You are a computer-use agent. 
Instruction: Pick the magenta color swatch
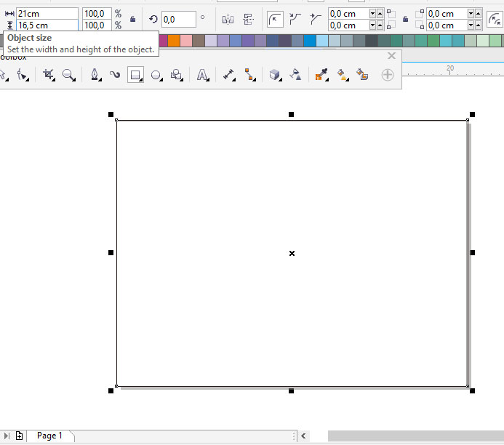click(x=164, y=41)
